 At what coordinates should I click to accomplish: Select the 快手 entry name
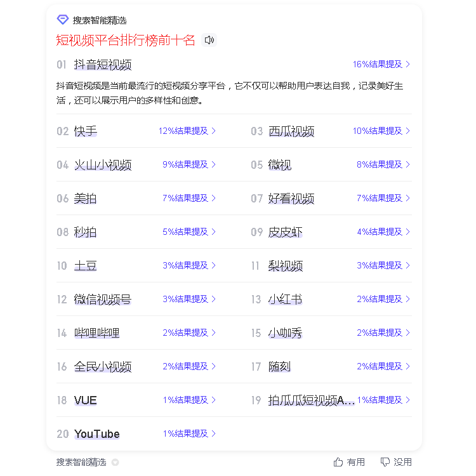point(85,131)
